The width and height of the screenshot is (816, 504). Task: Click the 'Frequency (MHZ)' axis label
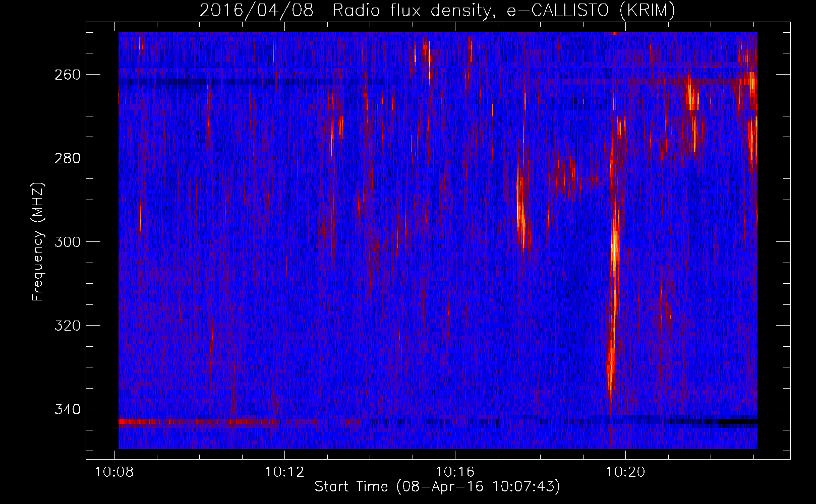[38, 241]
